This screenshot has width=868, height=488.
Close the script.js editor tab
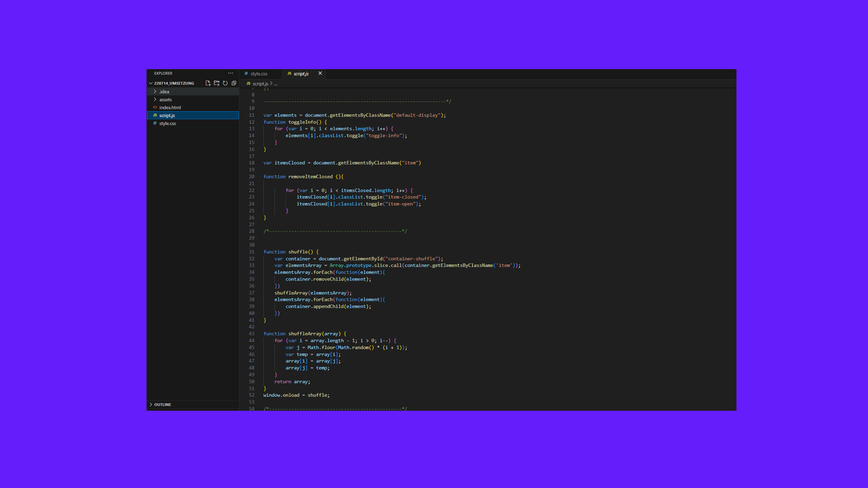click(320, 73)
